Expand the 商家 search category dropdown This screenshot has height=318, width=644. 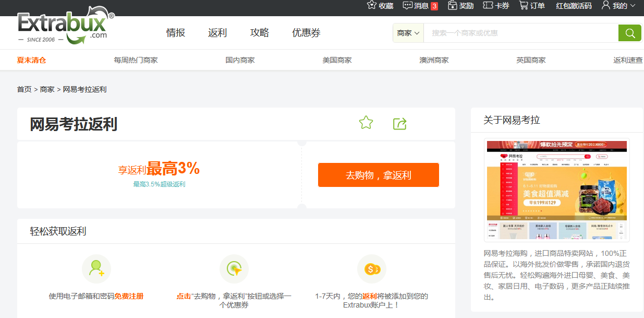408,33
